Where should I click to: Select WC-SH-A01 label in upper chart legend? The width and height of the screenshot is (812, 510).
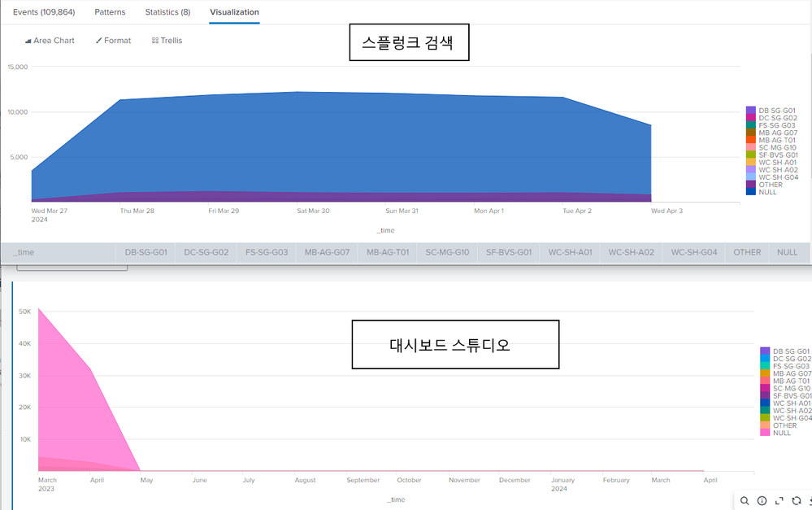pos(778,162)
